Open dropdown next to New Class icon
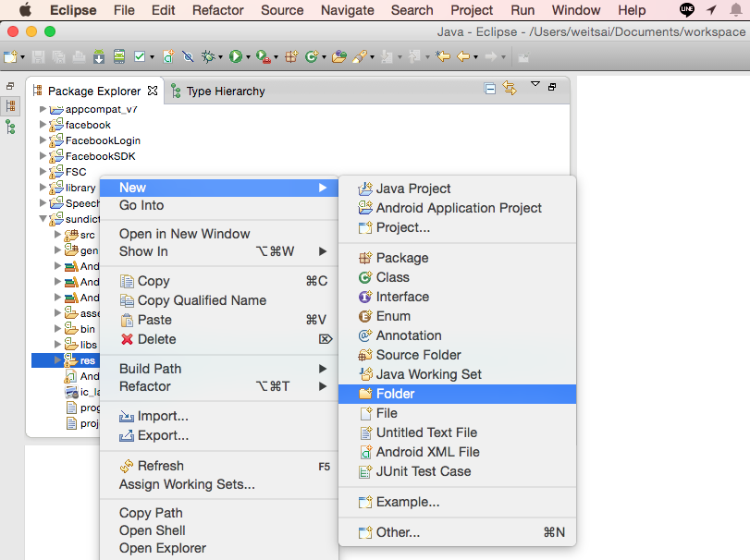Image resolution: width=750 pixels, height=560 pixels. (x=324, y=57)
